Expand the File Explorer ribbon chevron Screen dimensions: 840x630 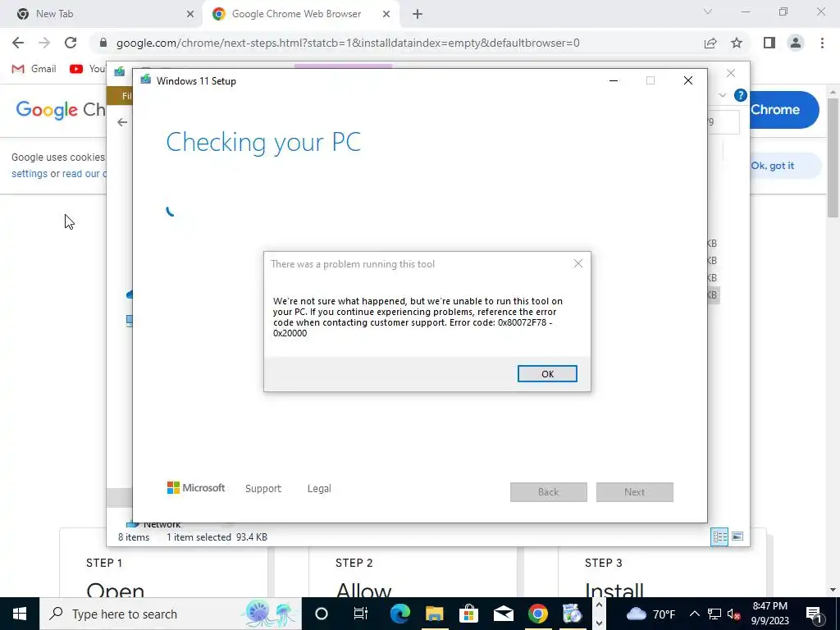[722, 95]
